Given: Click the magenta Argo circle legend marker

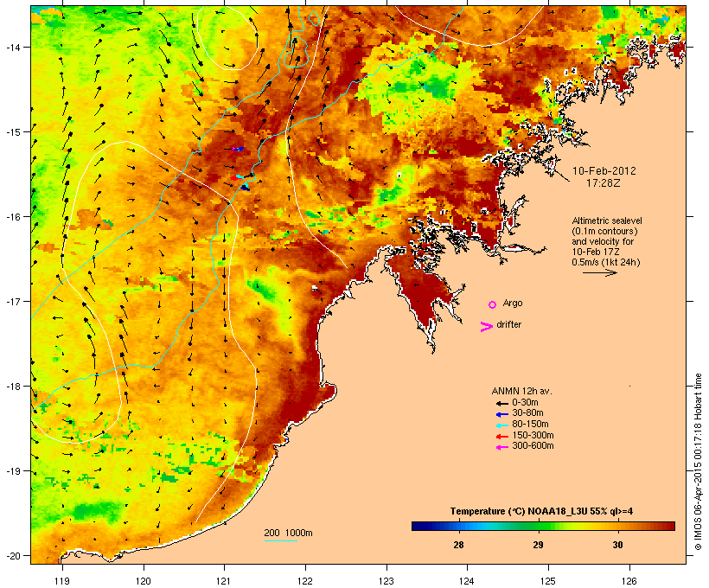Looking at the screenshot, I should click(x=493, y=304).
